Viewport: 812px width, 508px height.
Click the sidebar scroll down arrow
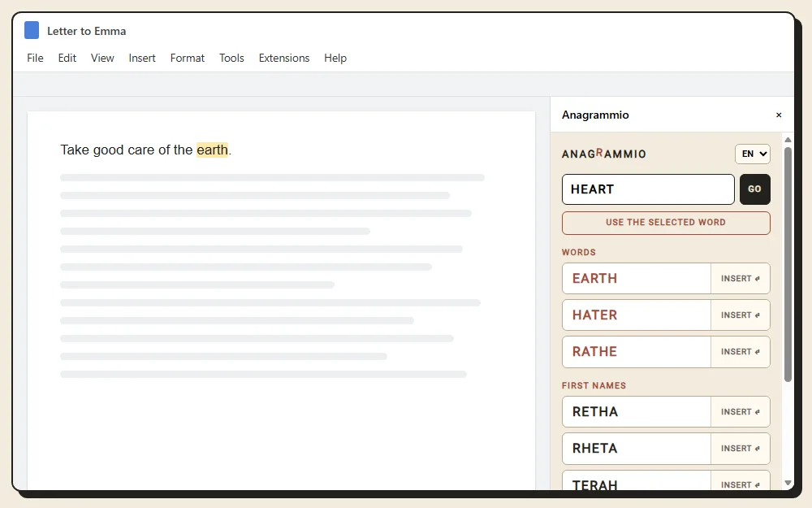coord(788,483)
